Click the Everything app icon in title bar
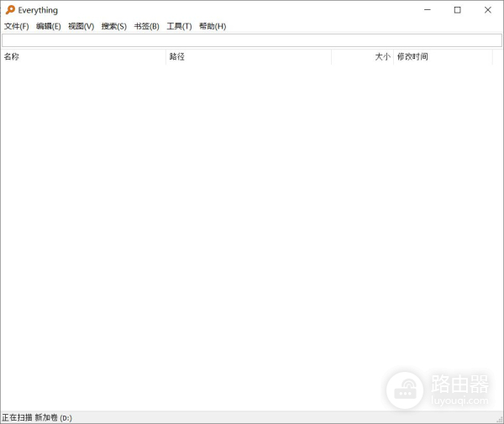504x424 pixels. (10, 10)
